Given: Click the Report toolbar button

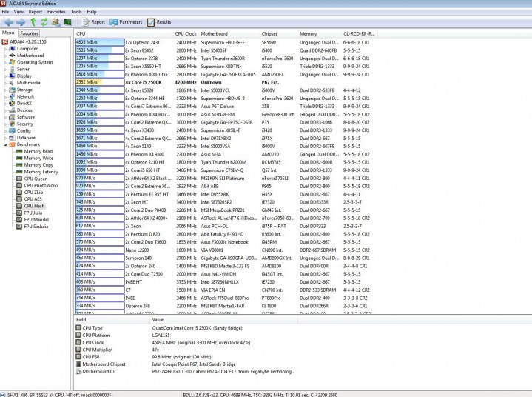Looking at the screenshot, I should click(x=94, y=22).
